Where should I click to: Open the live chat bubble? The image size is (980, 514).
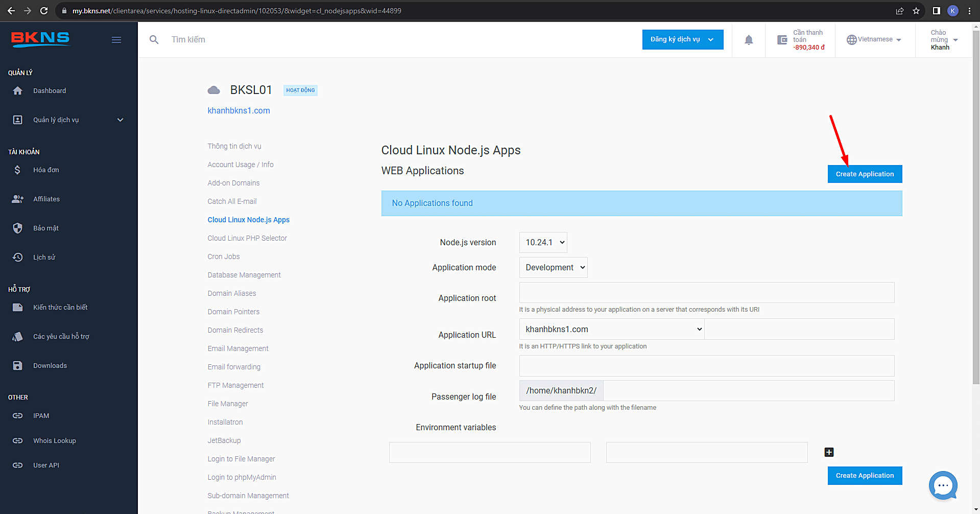point(943,485)
